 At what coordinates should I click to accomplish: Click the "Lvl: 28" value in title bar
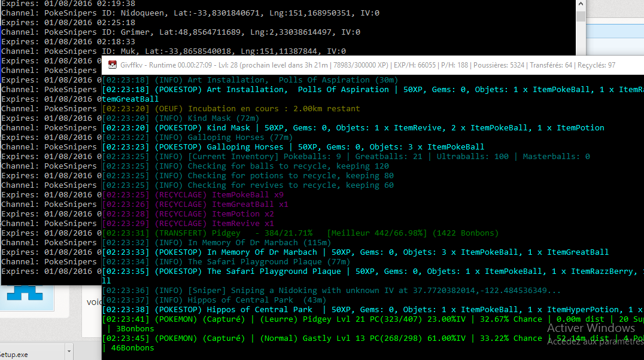(x=228, y=65)
